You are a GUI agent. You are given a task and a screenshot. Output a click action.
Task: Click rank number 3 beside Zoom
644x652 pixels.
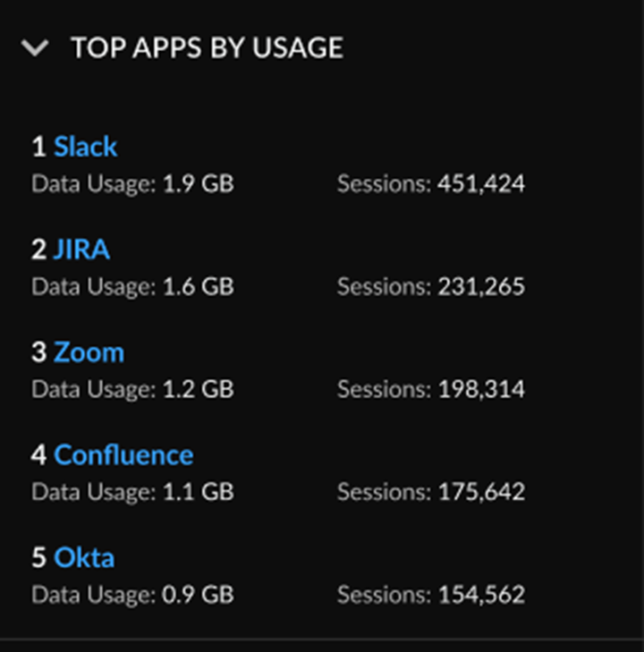click(38, 352)
